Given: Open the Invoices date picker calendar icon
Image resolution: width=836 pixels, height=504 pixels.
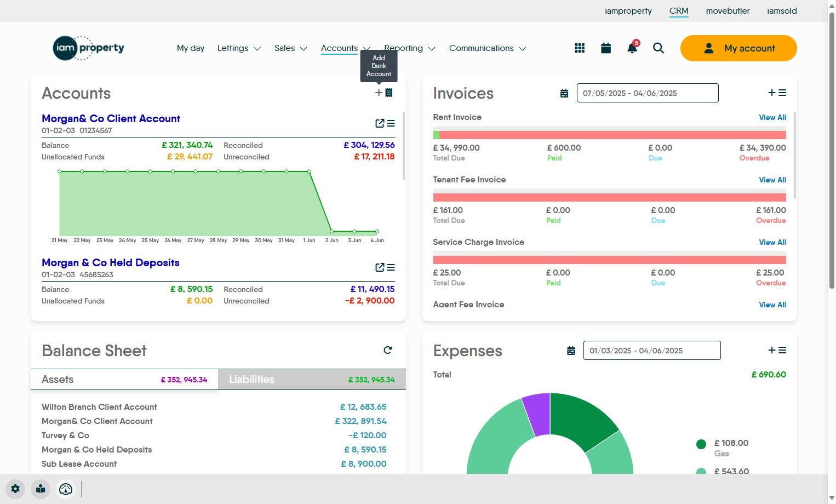Looking at the screenshot, I should click(564, 93).
